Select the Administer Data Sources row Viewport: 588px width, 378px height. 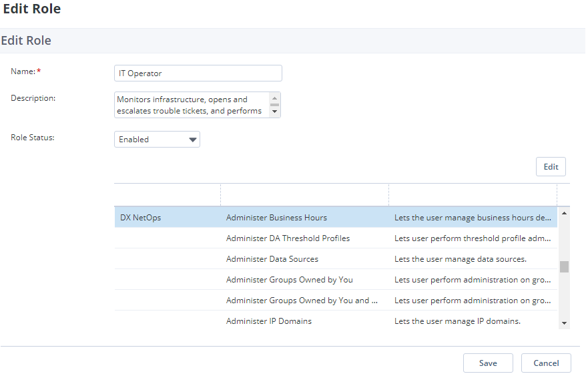point(272,259)
